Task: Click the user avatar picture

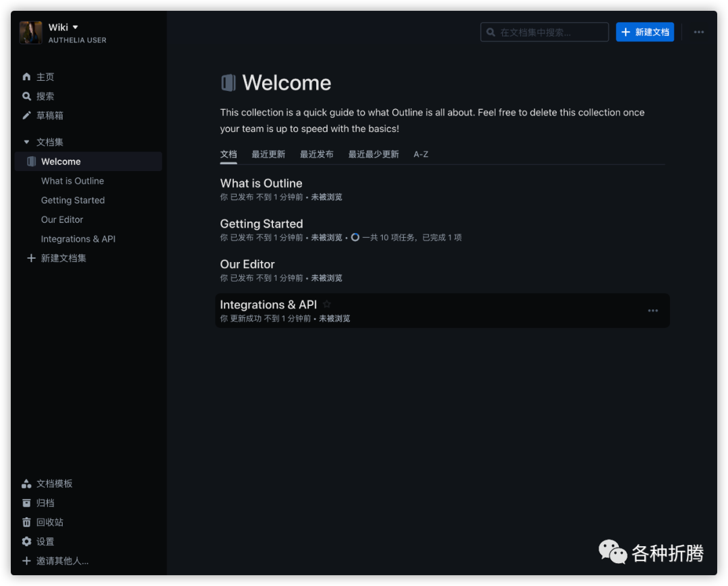Action: coord(30,32)
